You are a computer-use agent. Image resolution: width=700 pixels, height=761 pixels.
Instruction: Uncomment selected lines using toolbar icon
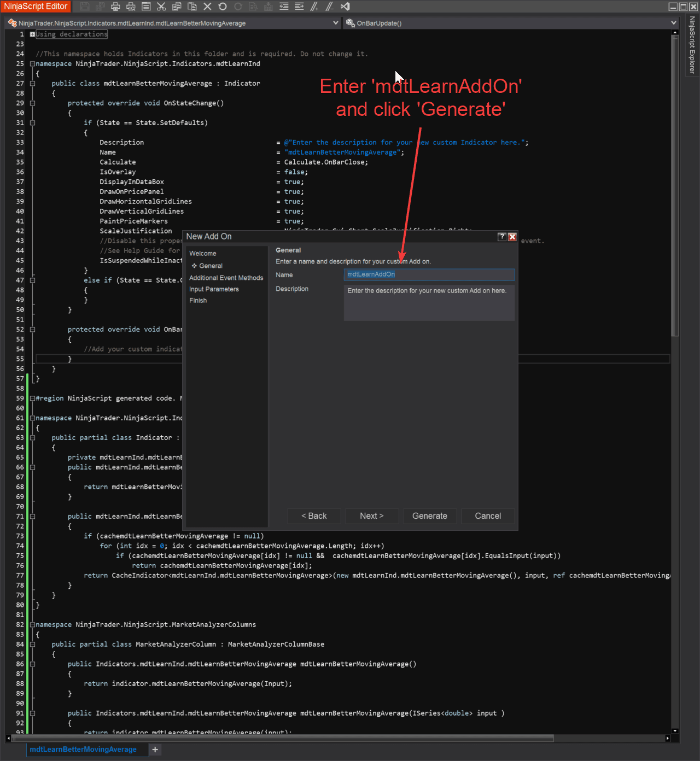330,7
